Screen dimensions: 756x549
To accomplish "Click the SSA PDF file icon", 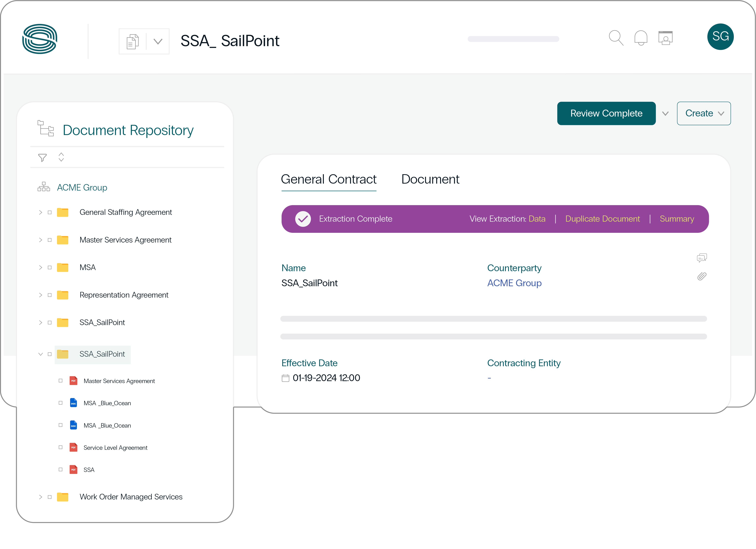I will 73,470.
